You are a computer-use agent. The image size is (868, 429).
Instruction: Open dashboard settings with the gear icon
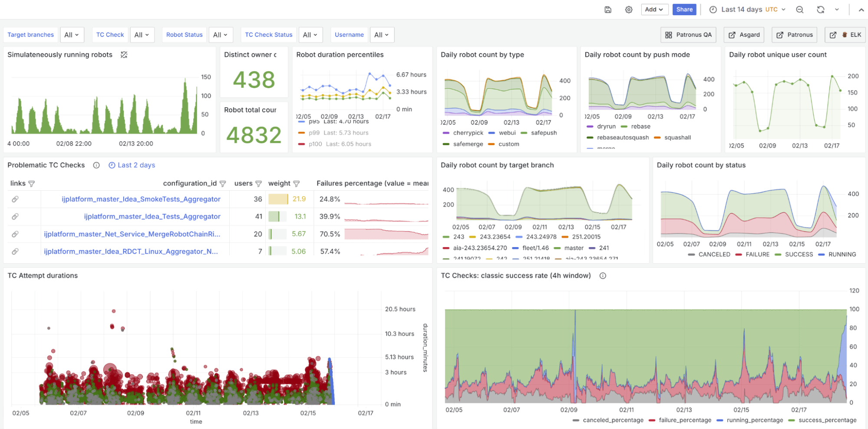(x=628, y=9)
